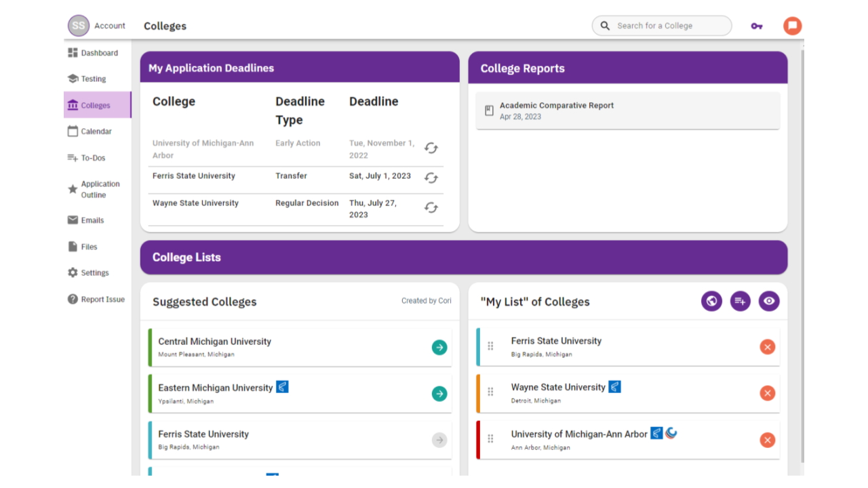Open Files in the sidebar

click(98, 247)
